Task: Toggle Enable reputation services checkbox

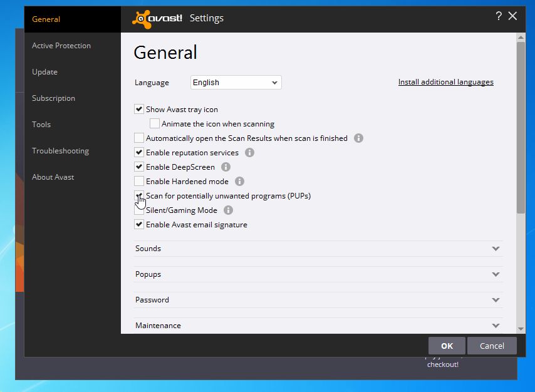Action: click(139, 152)
